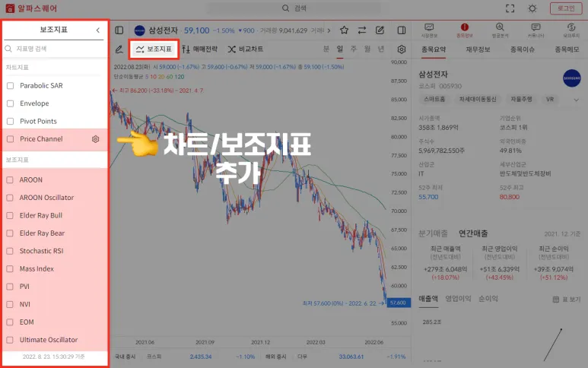Open the 비교차트 toolbar button
This screenshot has width=588, height=368.
pos(246,49)
